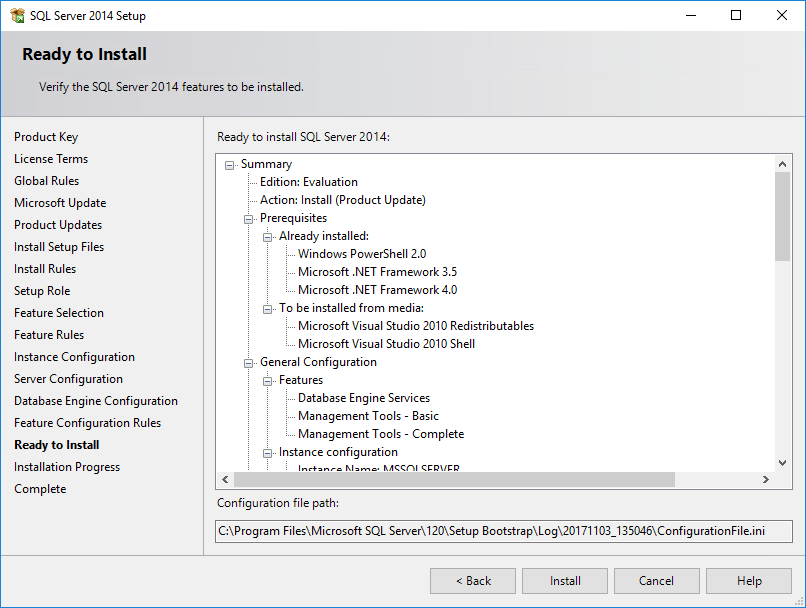
Task: Select the Product Updates step
Action: [x=58, y=225]
